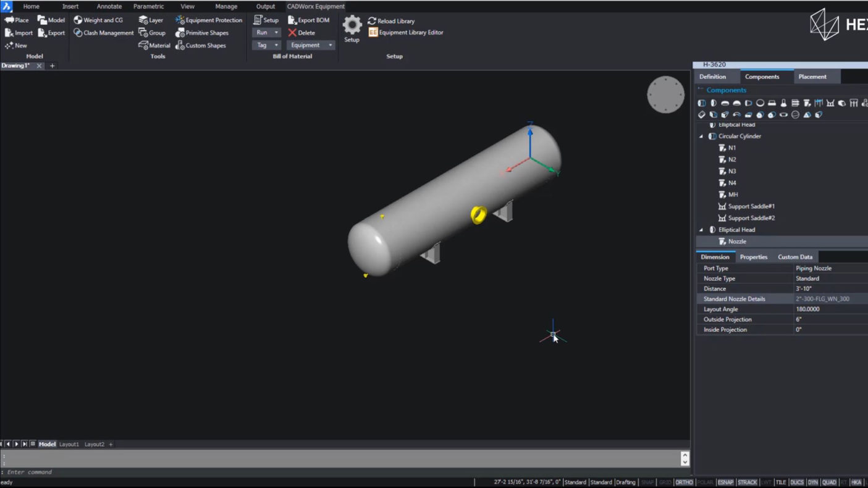The image size is (868, 488).
Task: Add the nozzle component icon
Action: pyautogui.click(x=807, y=103)
